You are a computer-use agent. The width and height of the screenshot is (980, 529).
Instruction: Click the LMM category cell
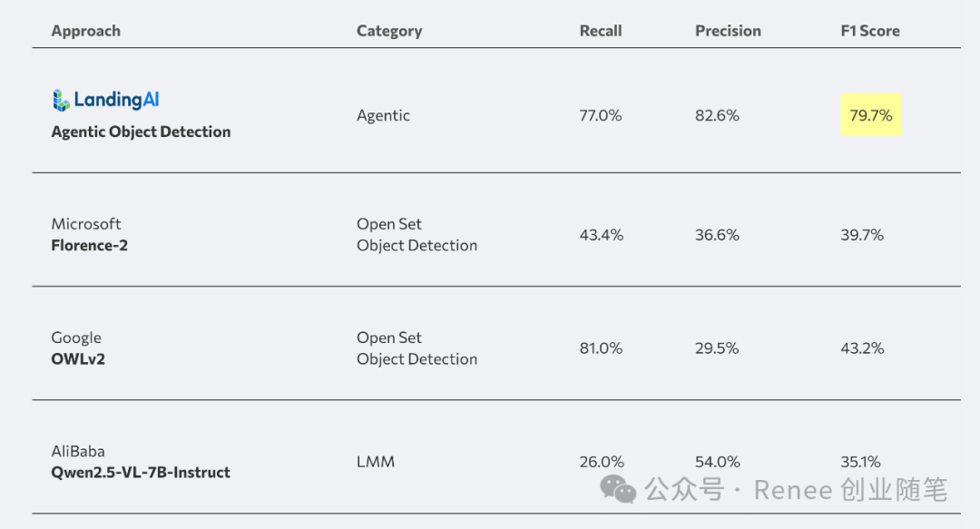click(x=376, y=462)
